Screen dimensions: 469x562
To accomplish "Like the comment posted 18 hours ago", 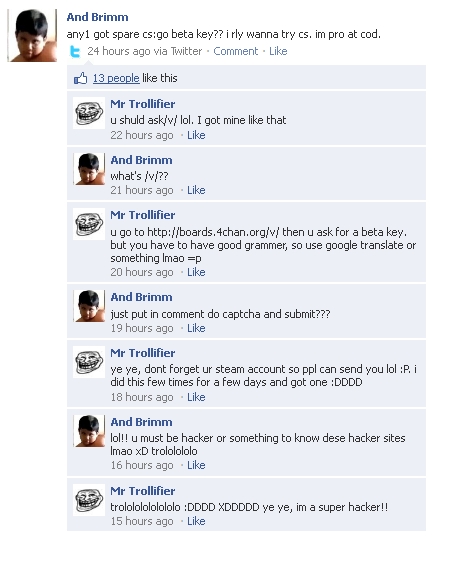I will [196, 397].
